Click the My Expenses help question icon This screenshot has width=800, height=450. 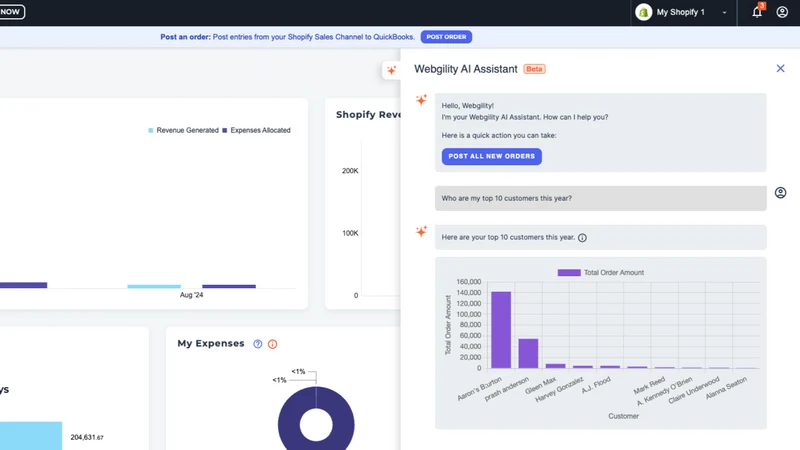click(258, 344)
